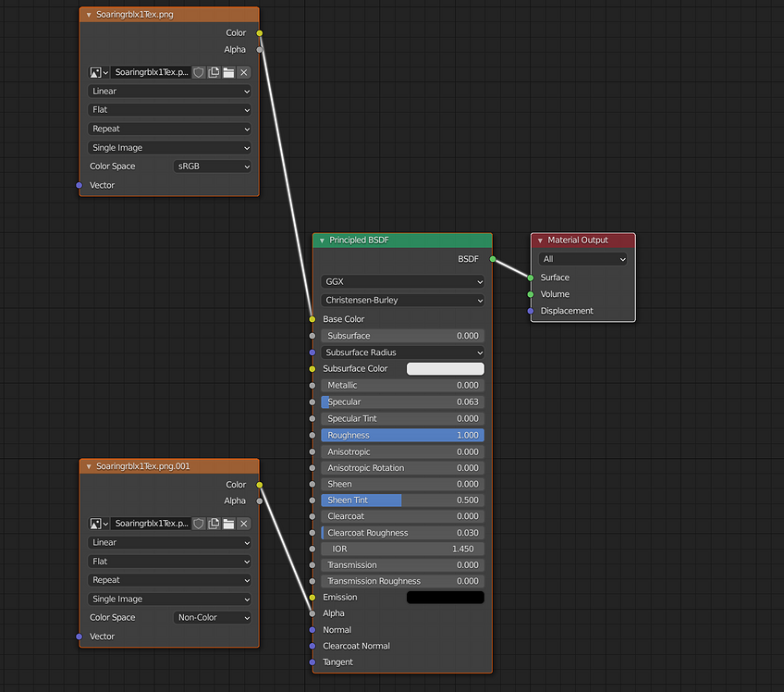Click Alpha output socket of top image node
784x692 pixels.
point(260,50)
